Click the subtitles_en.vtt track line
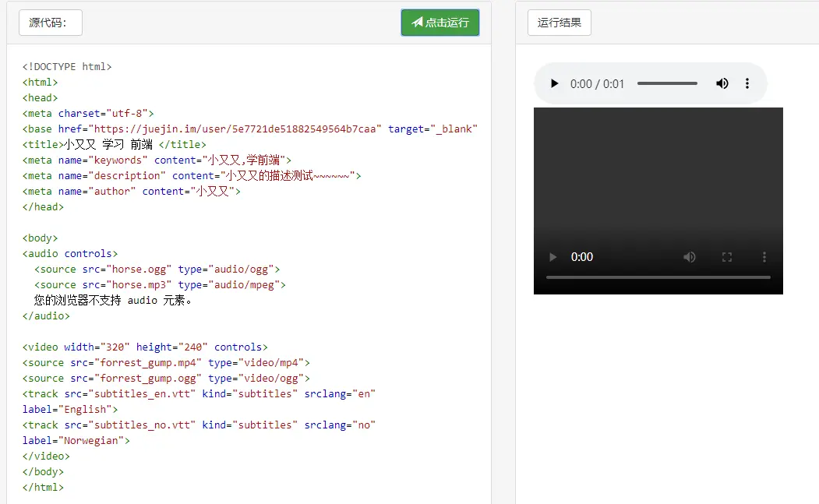Image resolution: width=819 pixels, height=504 pixels. tap(199, 394)
